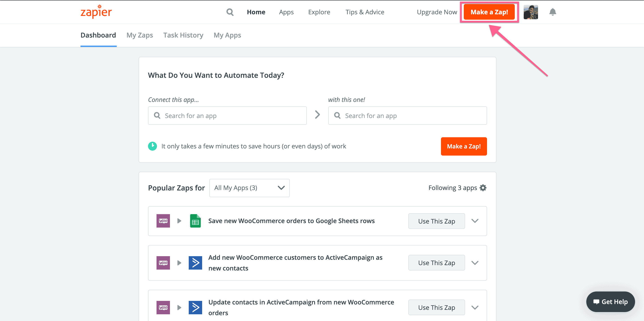The width and height of the screenshot is (644, 321).
Task: Click the Upgrade Now link
Action: [x=437, y=12]
